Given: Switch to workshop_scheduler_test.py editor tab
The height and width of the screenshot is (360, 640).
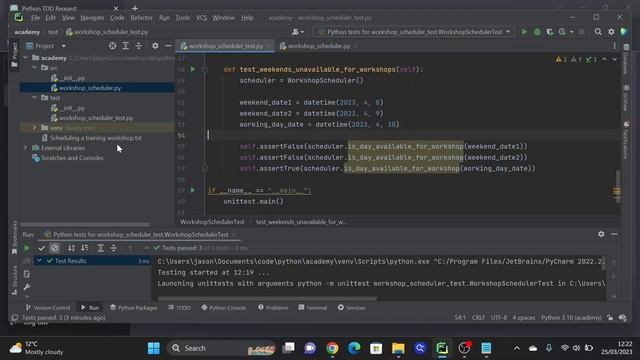Looking at the screenshot, I should coord(226,46).
